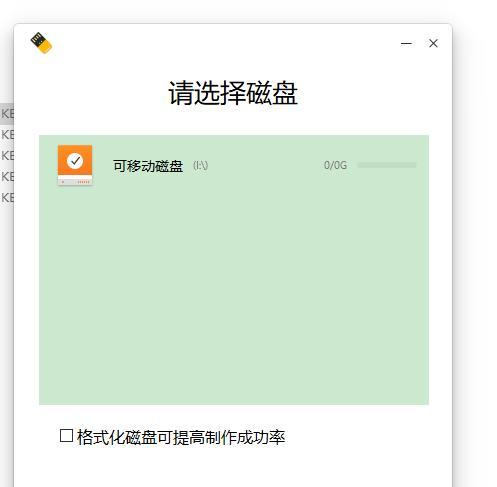
Task: Select the second KB row in background list
Action: [x=7, y=135]
